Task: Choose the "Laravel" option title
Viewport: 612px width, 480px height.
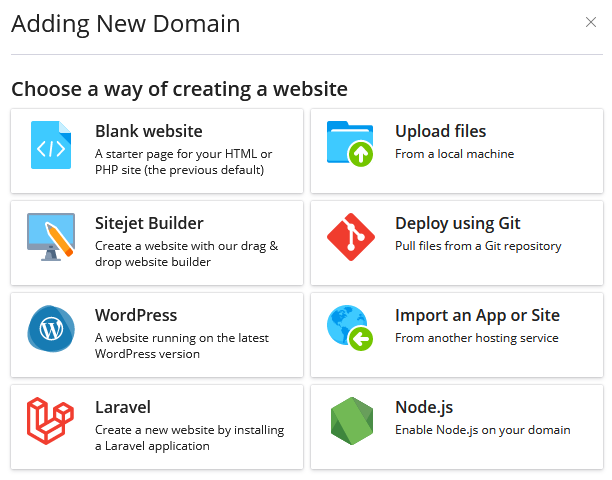Action: [123, 407]
